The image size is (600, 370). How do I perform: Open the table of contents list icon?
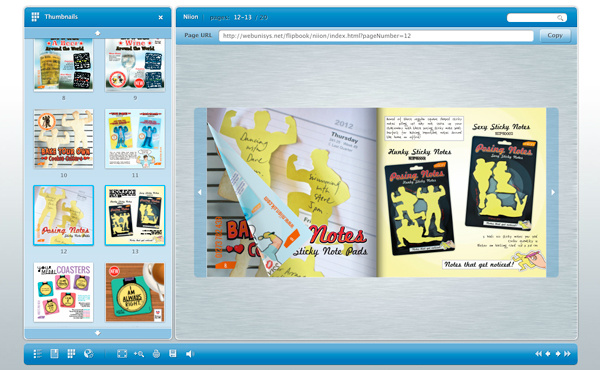coord(38,354)
